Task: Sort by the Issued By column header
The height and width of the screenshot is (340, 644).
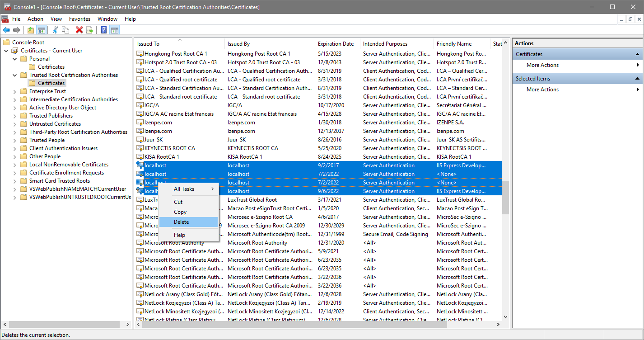Action: [x=270, y=44]
